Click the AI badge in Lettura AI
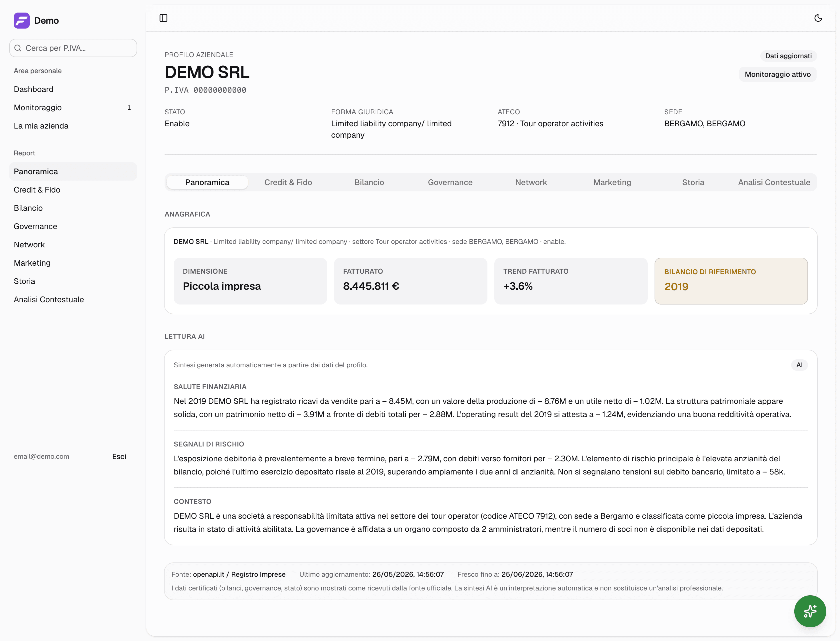Screen dimensions: 840x641 [x=799, y=365]
